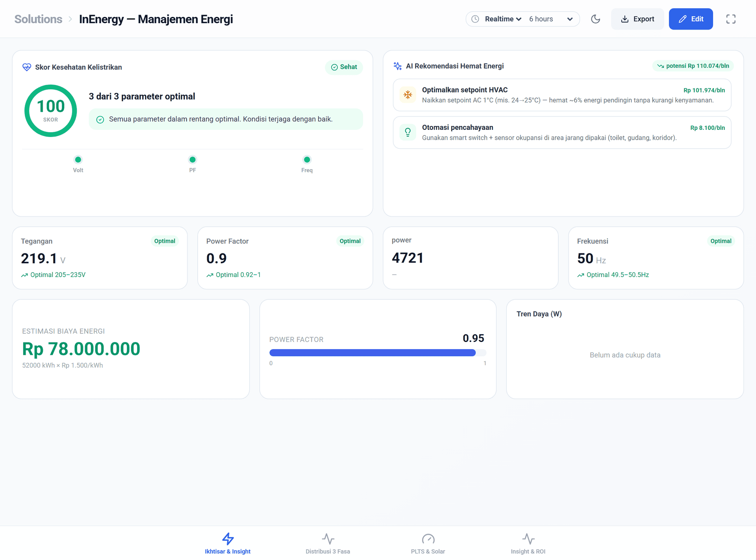Switch to the PLTS & Solar tab
This screenshot has width=756, height=560.
[x=428, y=543]
